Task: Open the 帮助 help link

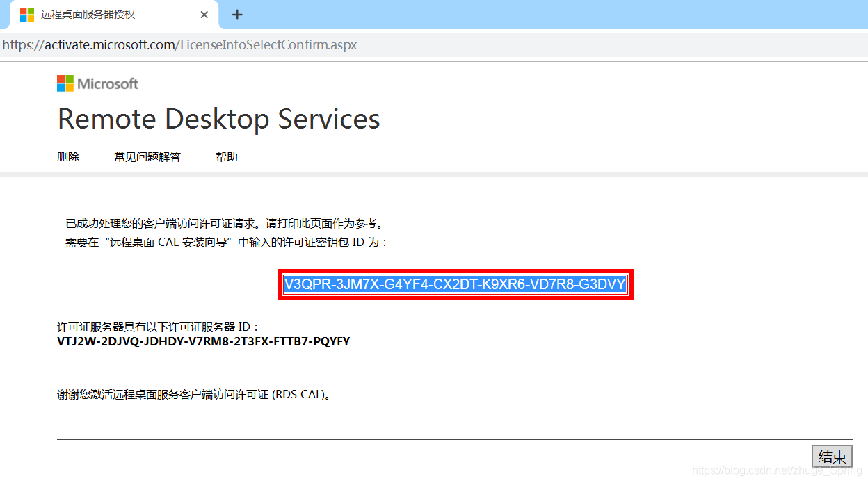Action: coord(227,157)
